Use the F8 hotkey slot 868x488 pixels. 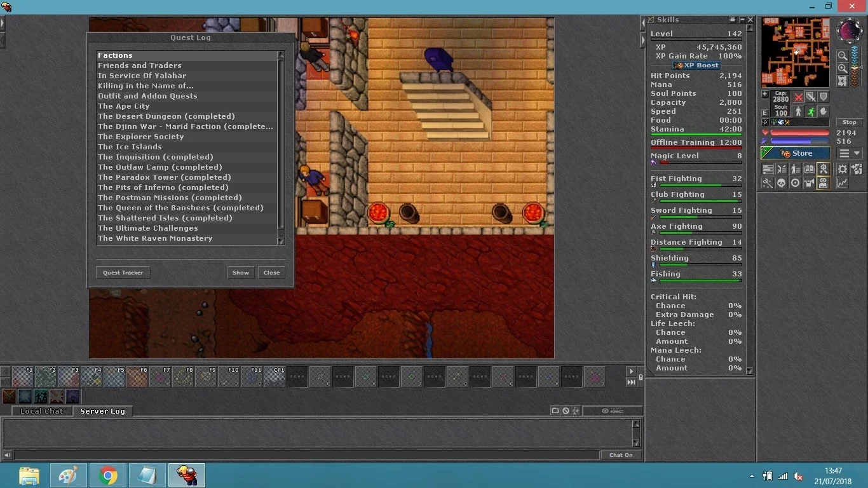[x=183, y=377]
